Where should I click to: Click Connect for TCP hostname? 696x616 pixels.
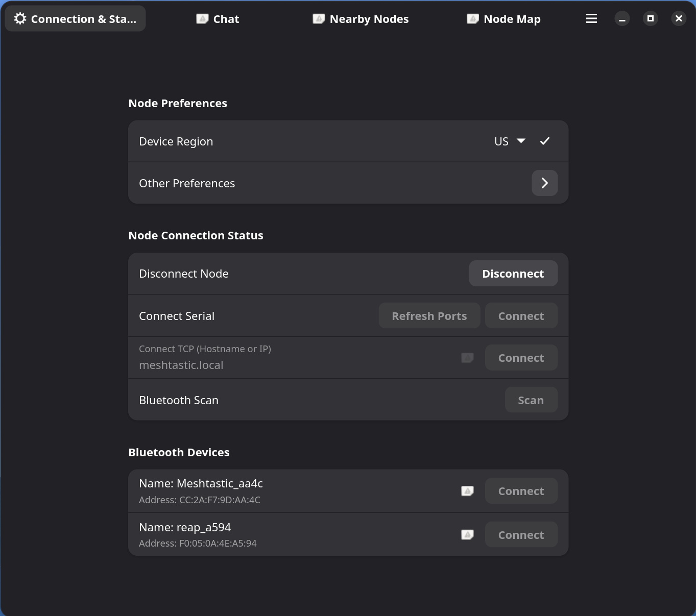tap(521, 358)
